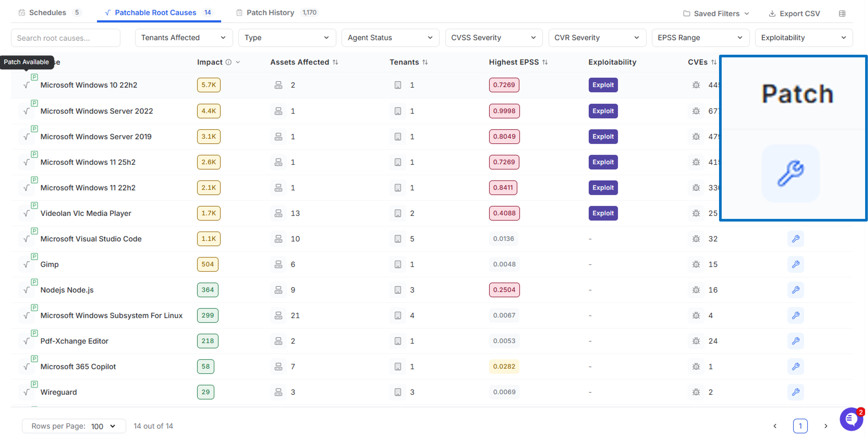
Task: Click the patch wrench icon for Nodejs Node.js
Action: (796, 290)
